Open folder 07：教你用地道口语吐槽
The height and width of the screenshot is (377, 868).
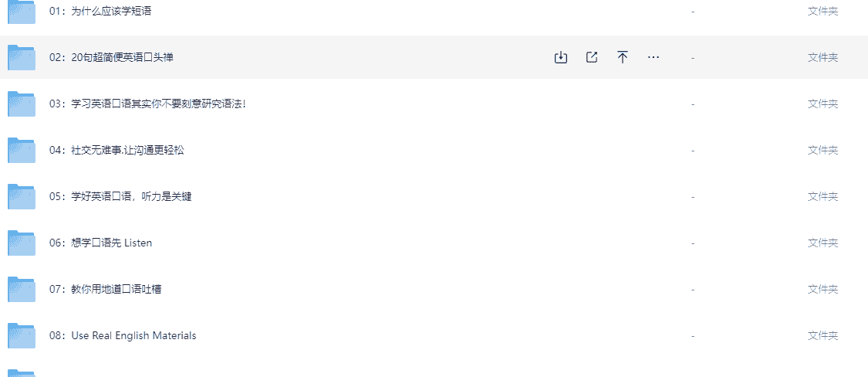point(106,289)
